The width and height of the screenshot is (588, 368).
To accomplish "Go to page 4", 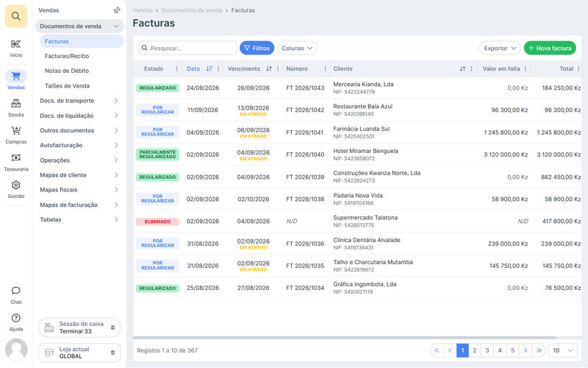I will tap(500, 350).
